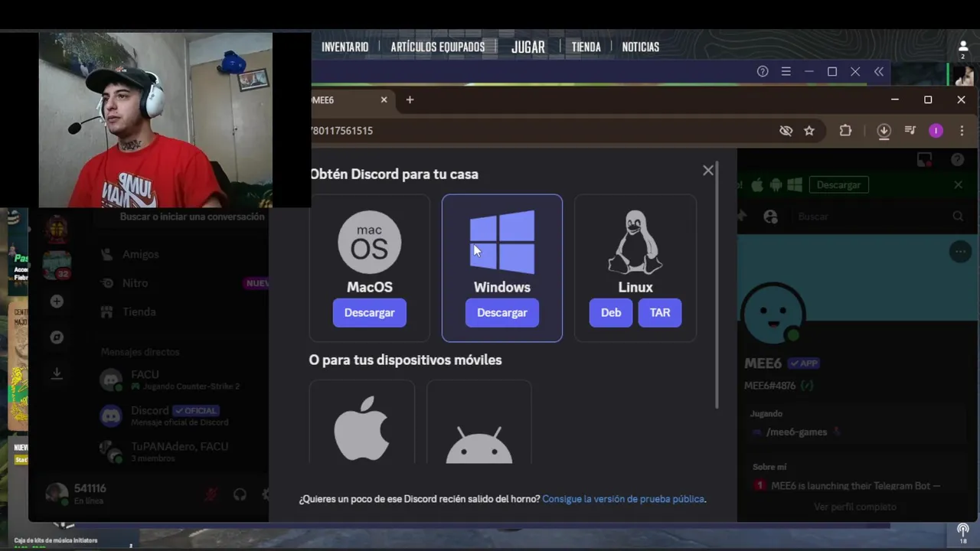Dismiss the Discord download banner
The width and height of the screenshot is (980, 551).
point(958,184)
